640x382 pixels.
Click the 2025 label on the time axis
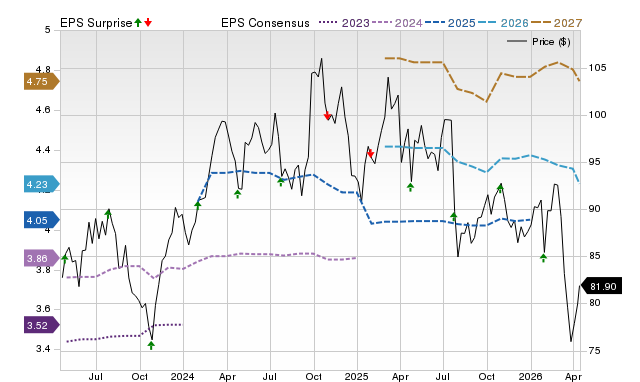point(356,376)
